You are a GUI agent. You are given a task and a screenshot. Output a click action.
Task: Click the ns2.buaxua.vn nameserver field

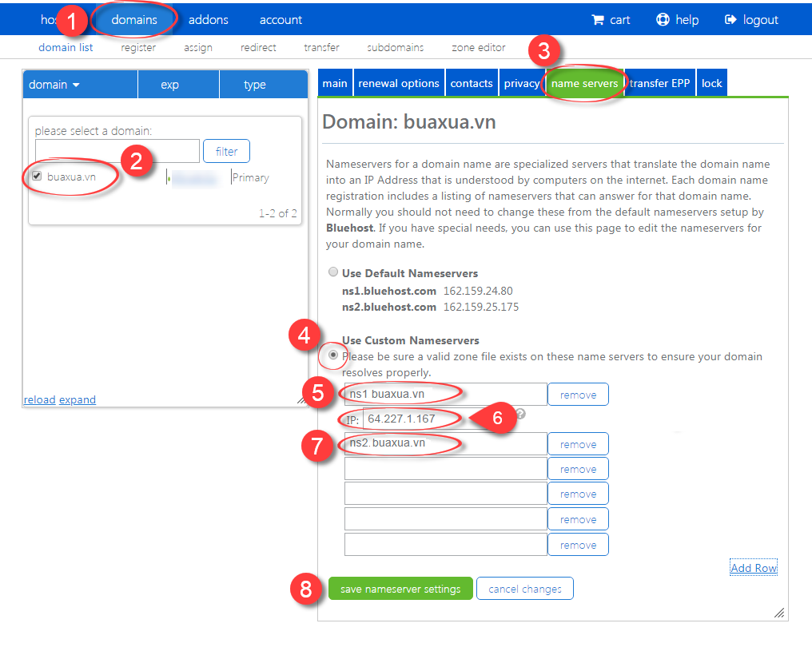[x=445, y=443]
